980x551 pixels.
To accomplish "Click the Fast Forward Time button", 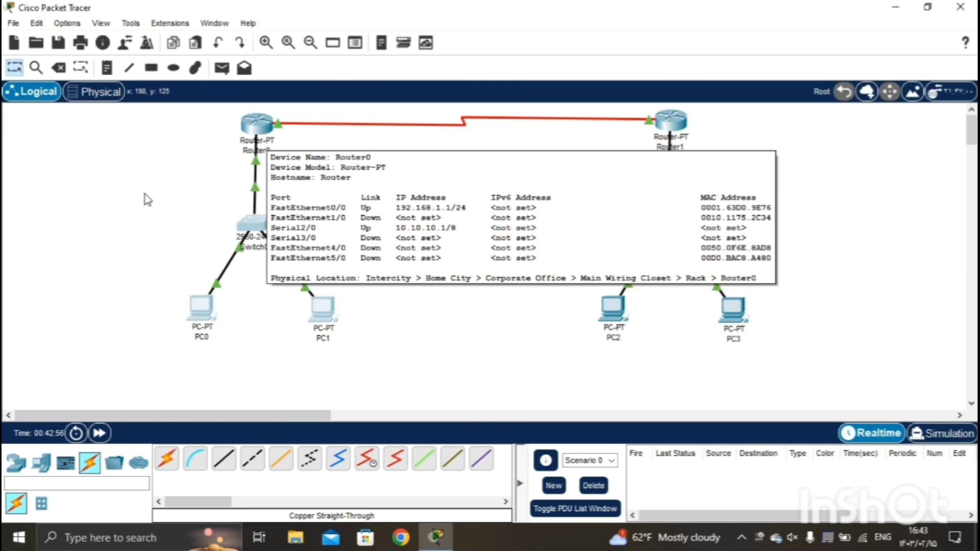I will (x=100, y=433).
